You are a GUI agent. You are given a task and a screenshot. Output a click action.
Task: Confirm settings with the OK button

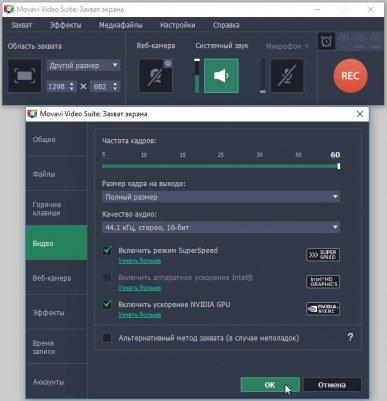(x=270, y=385)
